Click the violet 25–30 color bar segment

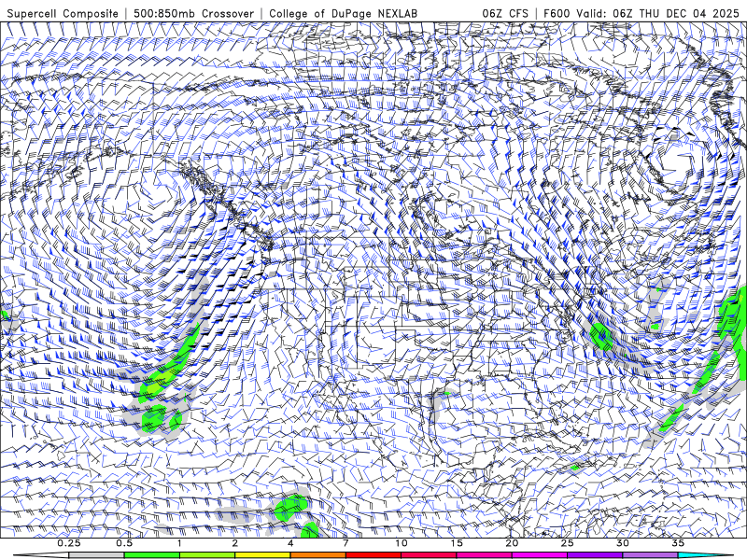595,555
